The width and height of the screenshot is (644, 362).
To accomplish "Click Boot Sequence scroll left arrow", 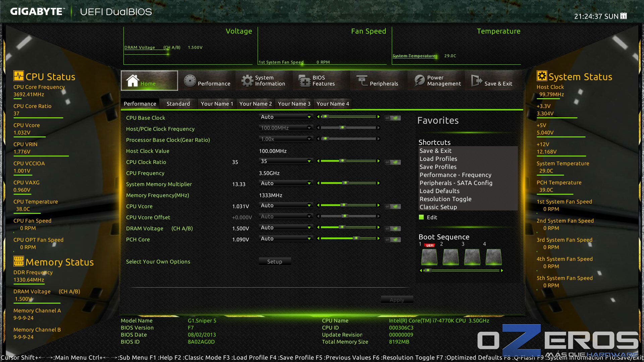I will 421,270.
